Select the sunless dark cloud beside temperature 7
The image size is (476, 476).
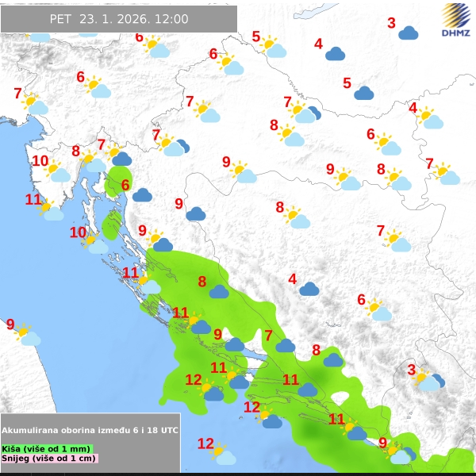point(286,345)
